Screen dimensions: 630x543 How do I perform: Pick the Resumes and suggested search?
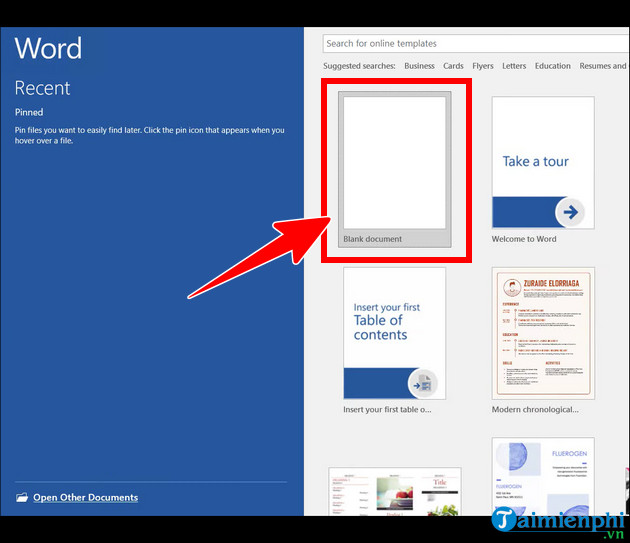tap(603, 66)
